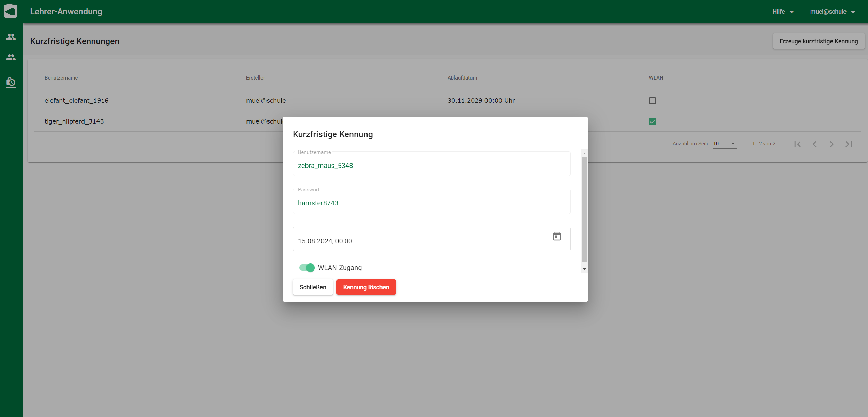This screenshot has height=417, width=868.
Task: Open the second users group sidebar icon
Action: [11, 57]
